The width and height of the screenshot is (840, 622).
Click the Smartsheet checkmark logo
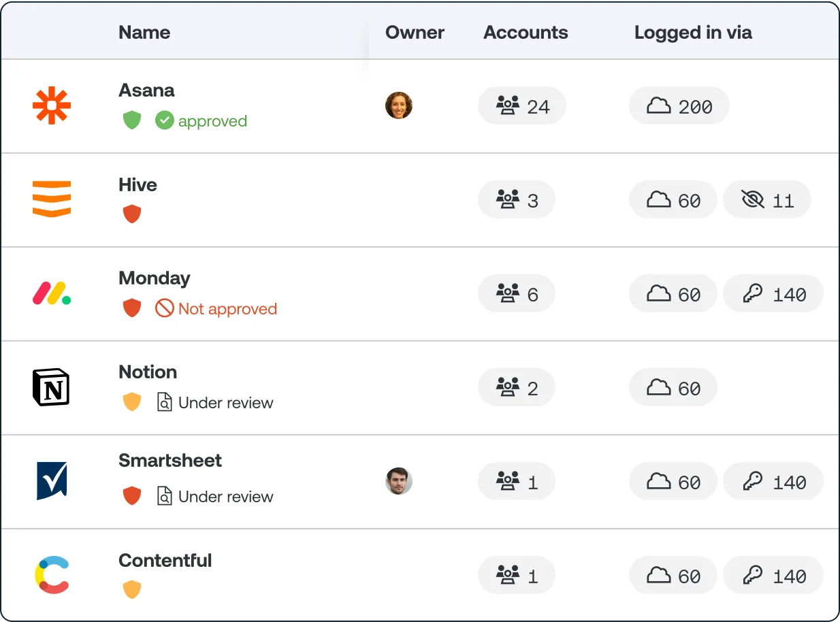point(52,481)
